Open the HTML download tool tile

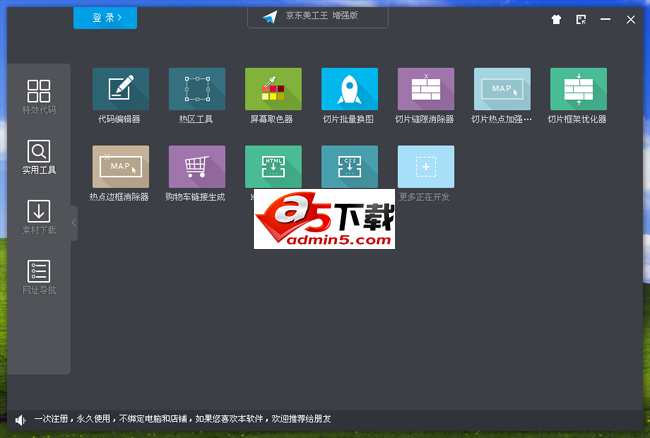coord(273,167)
